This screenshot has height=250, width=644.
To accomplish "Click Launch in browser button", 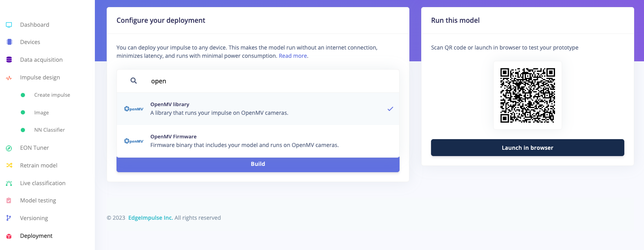I will pyautogui.click(x=527, y=148).
